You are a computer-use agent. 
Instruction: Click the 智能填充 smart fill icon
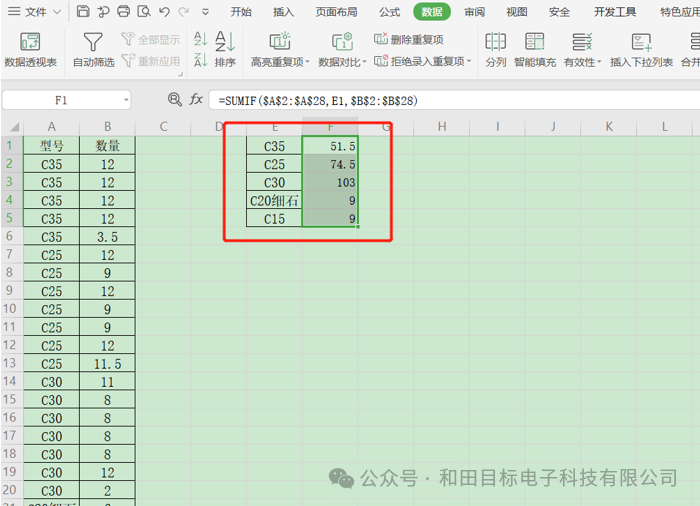[535, 50]
